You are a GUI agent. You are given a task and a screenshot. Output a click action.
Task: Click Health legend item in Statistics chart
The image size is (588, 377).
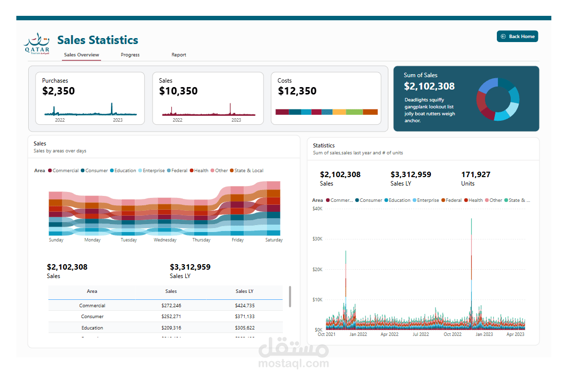click(x=473, y=200)
